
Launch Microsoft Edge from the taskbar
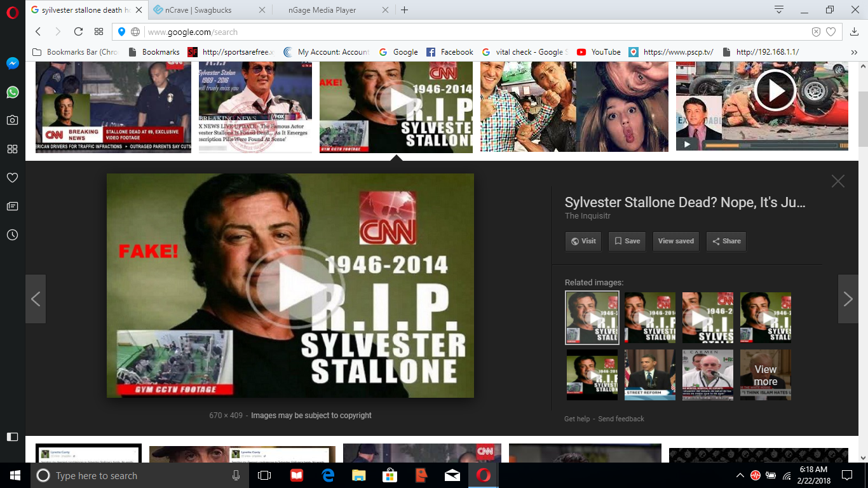pos(328,475)
